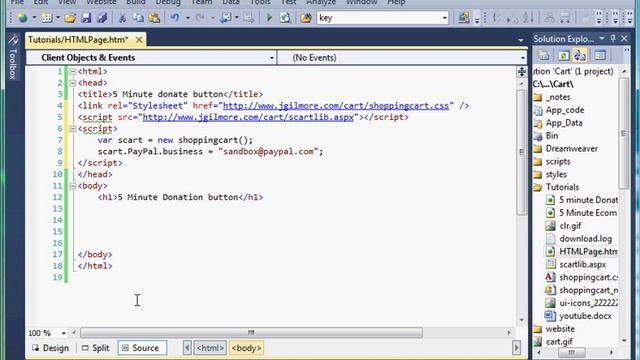
Task: Cut selection with scissors icon
Action: 122,18
